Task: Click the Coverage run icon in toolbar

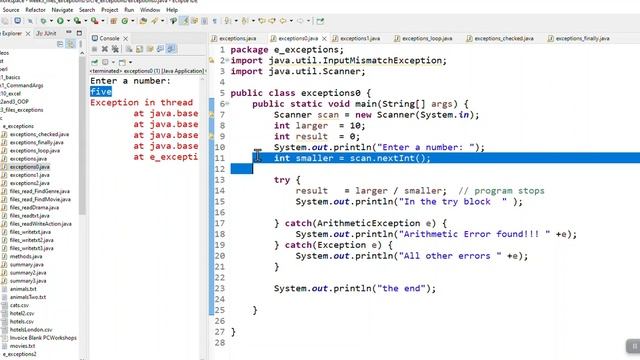Action: pos(77,21)
